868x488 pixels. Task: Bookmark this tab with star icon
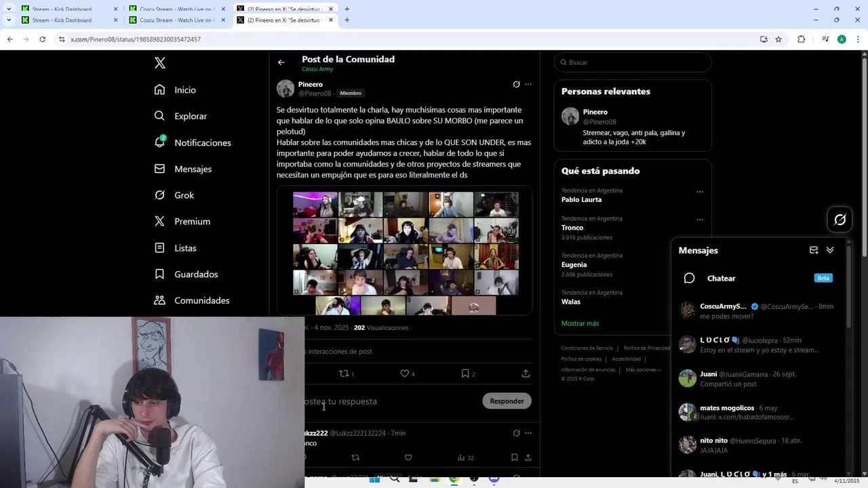click(778, 39)
